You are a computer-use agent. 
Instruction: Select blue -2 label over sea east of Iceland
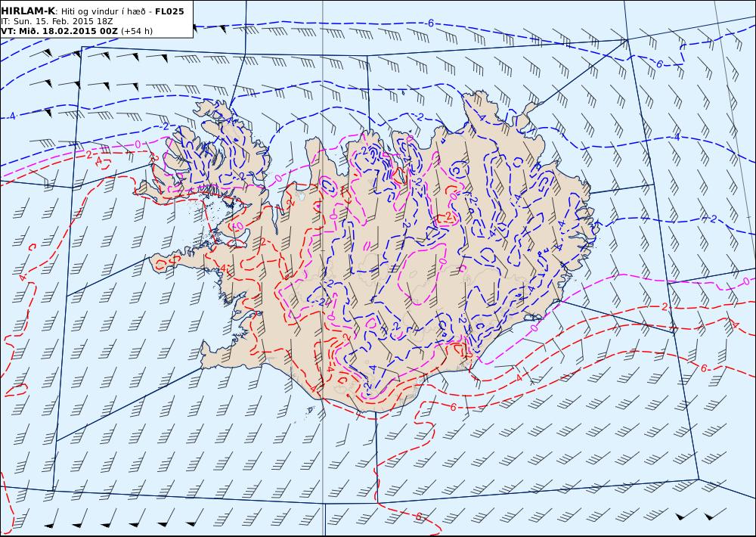click(711, 219)
